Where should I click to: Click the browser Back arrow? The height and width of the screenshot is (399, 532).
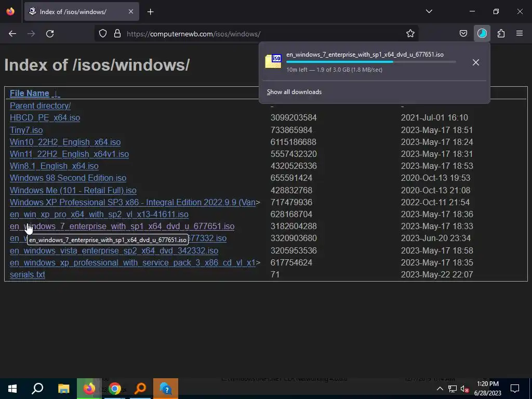pyautogui.click(x=12, y=34)
